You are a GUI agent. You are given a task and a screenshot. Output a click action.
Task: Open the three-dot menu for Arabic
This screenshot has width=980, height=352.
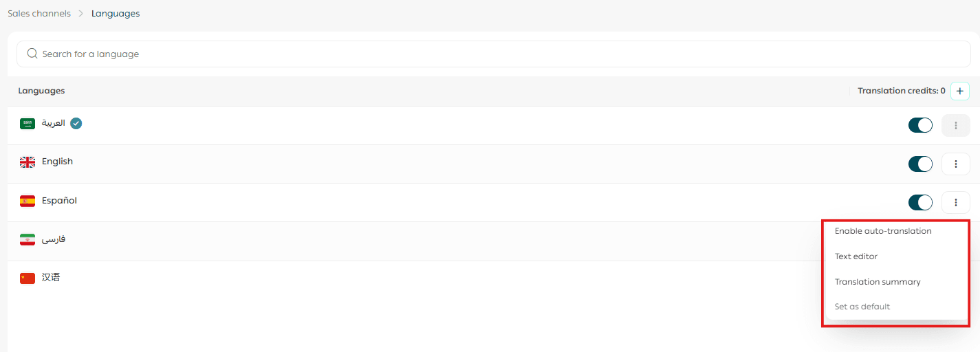(955, 125)
